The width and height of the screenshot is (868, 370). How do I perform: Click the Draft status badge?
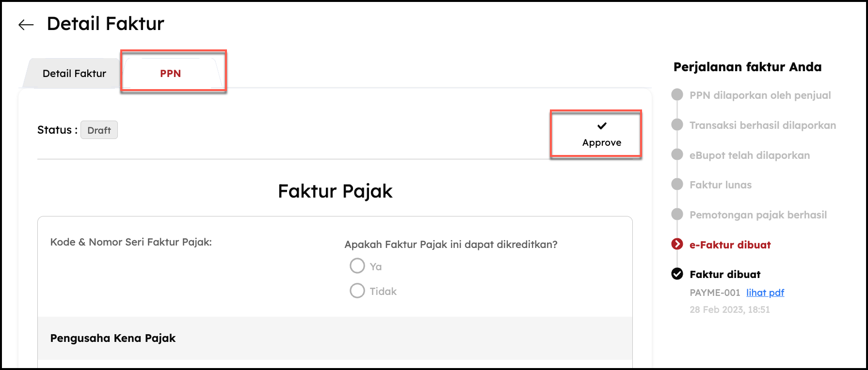tap(99, 130)
